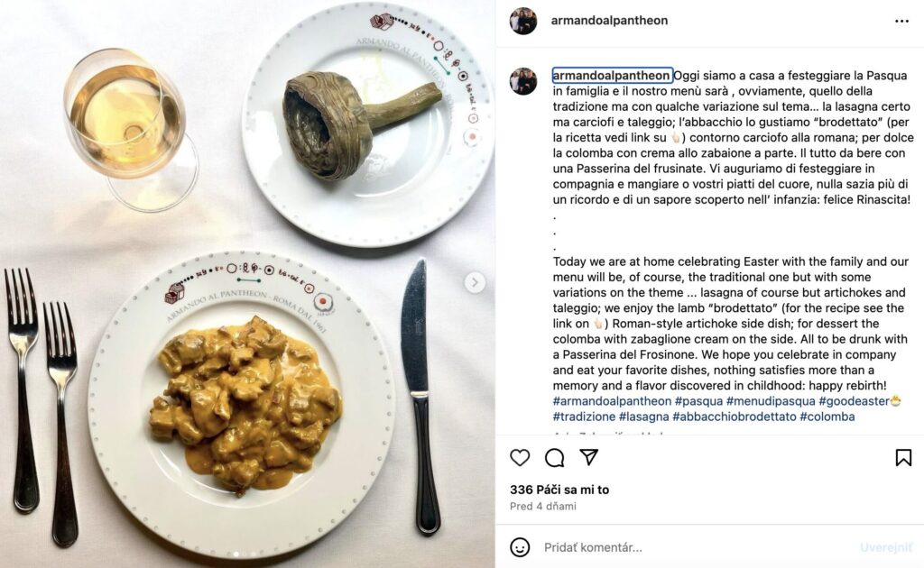Image resolution: width=924 pixels, height=568 pixels.
Task: Open armandoalpantheon username in header
Action: 609,21
